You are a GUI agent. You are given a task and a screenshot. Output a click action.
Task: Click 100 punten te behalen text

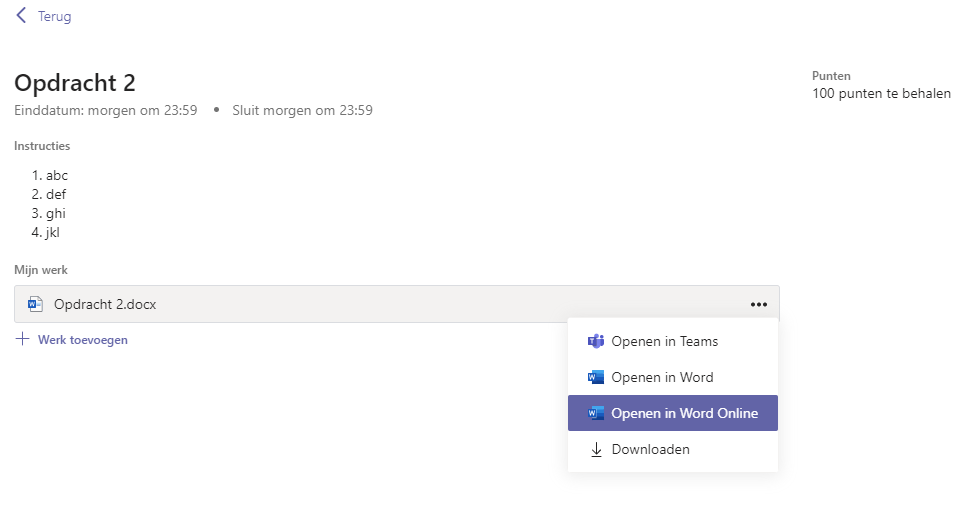coord(881,94)
